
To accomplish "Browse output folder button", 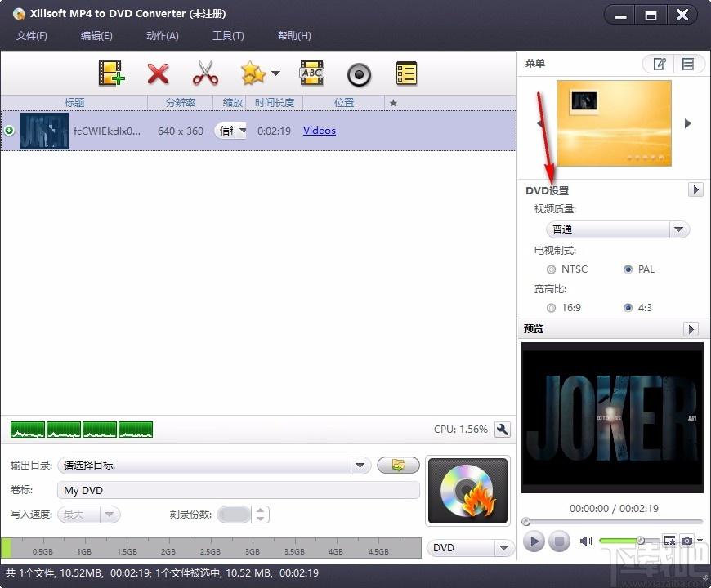I will (398, 465).
